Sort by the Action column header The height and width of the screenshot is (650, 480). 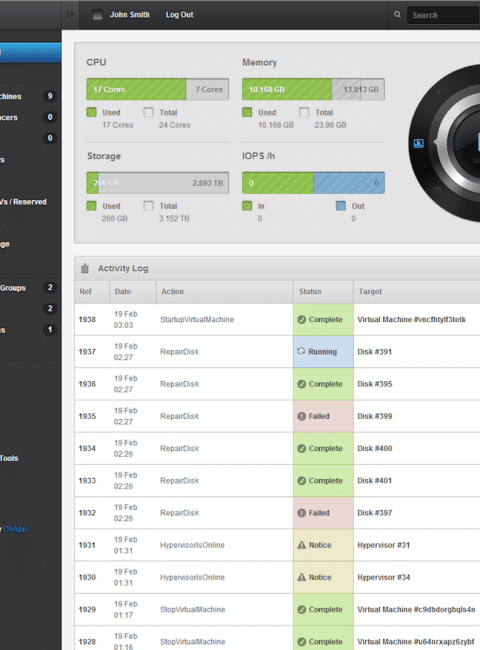point(225,292)
